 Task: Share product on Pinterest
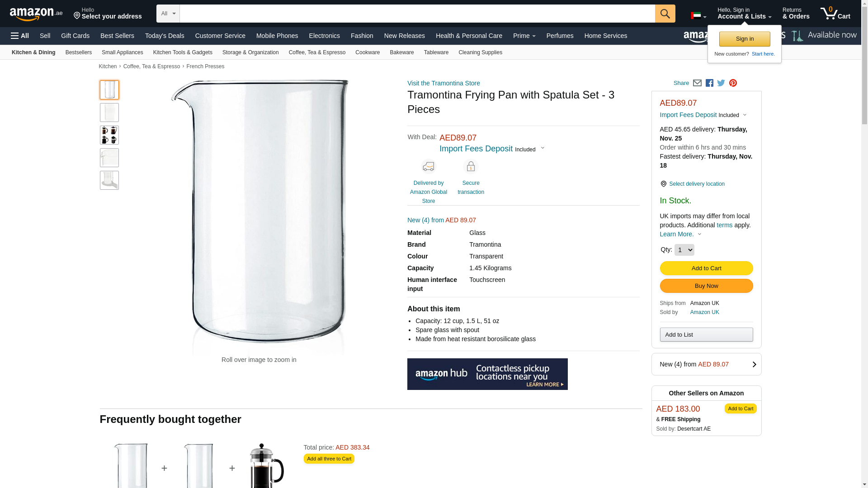733,83
